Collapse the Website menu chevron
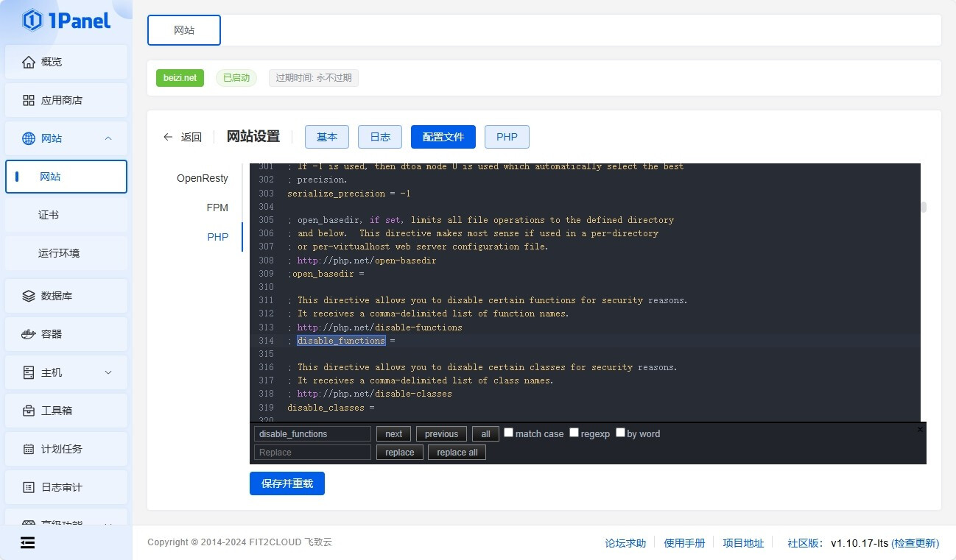Screen dimensions: 956x560 coord(108,138)
